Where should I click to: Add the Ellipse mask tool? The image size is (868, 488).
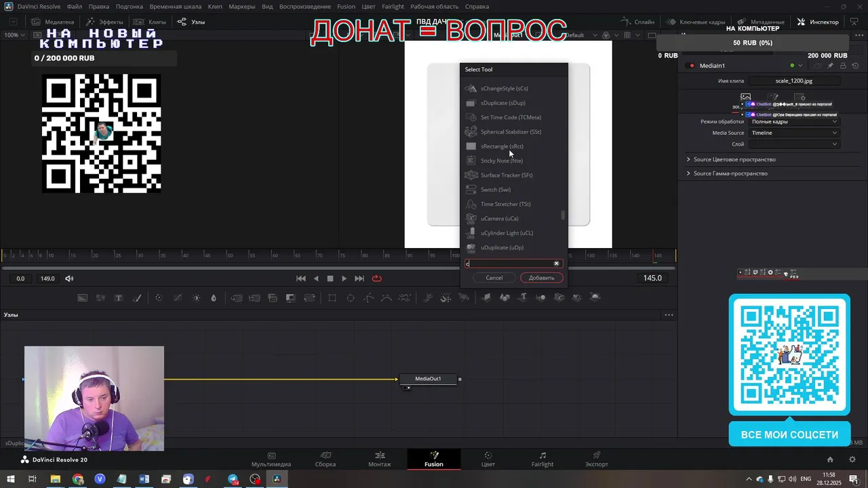pyautogui.click(x=351, y=298)
